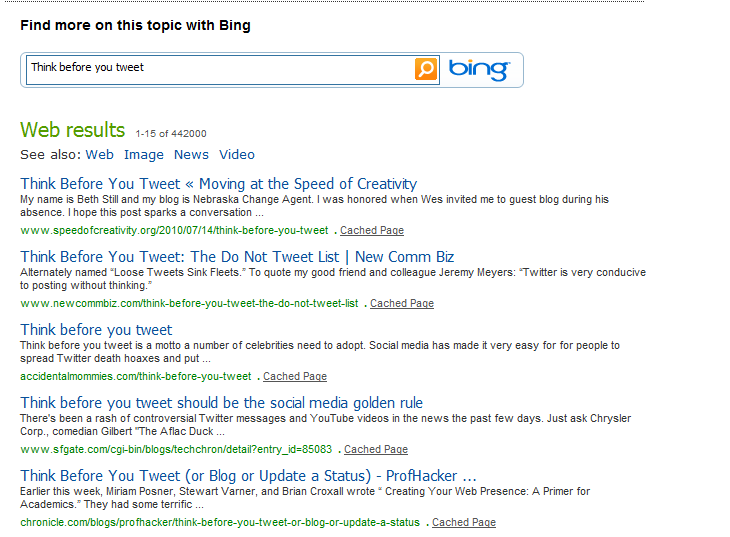
Task: Switch to Video results
Action: (237, 155)
